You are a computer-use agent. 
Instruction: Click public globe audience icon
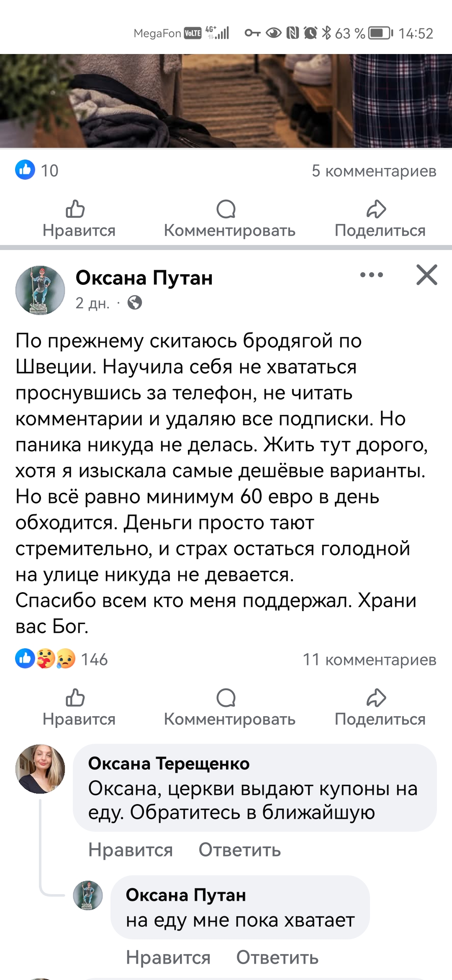[x=135, y=302]
